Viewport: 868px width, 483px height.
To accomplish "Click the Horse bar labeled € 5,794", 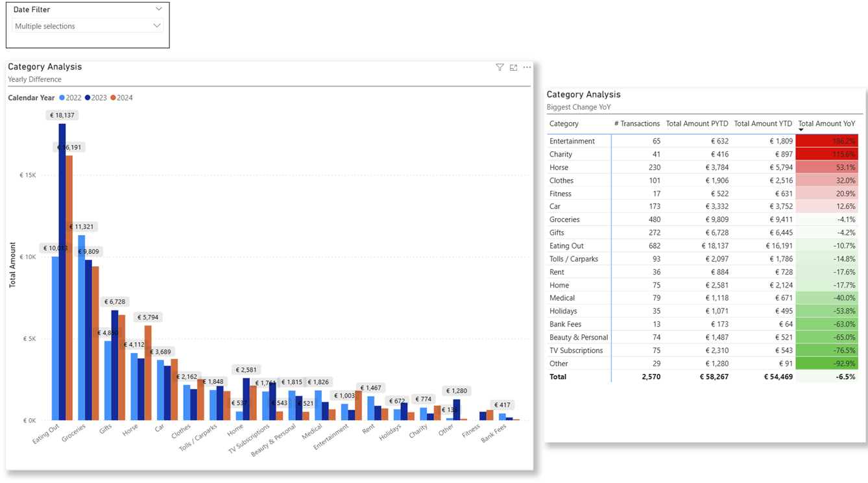I will [148, 373].
